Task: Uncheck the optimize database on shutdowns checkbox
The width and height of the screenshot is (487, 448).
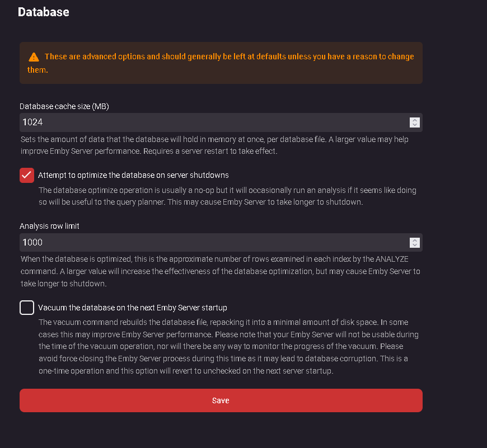Action: tap(27, 175)
